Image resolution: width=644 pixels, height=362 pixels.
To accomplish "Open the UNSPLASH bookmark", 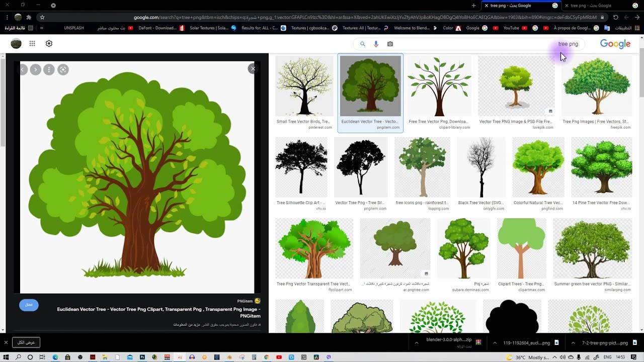I will tap(74, 28).
